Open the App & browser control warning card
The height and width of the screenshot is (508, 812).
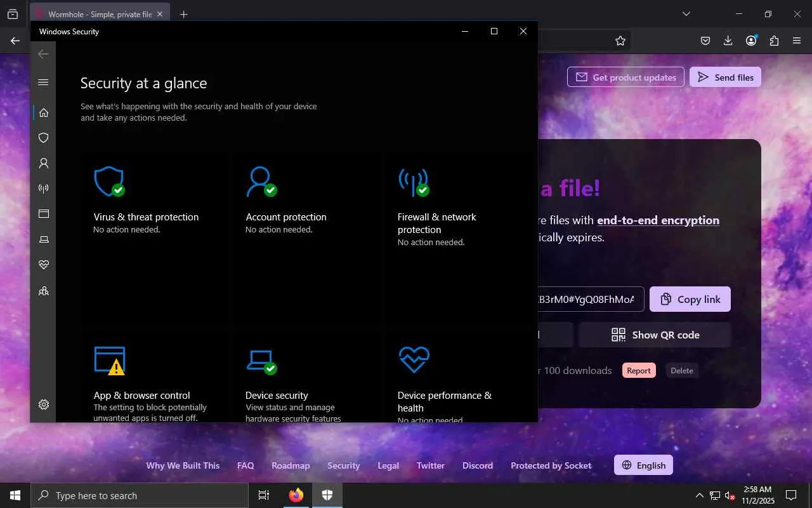tap(155, 377)
